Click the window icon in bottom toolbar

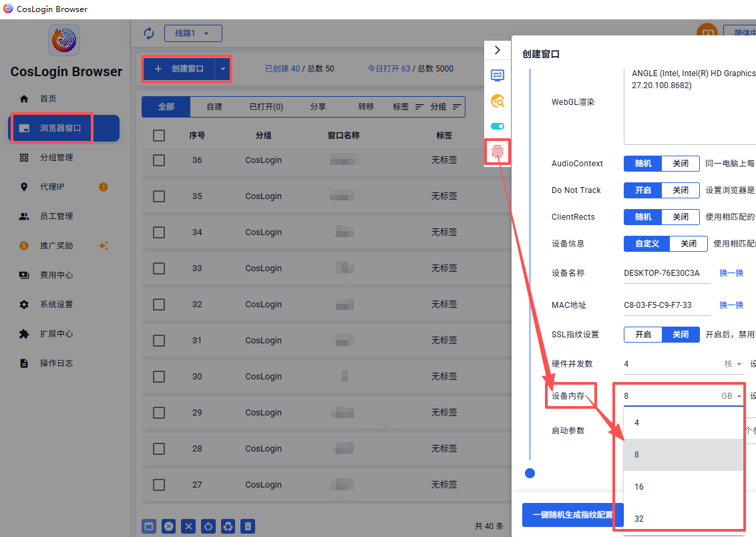[149, 526]
